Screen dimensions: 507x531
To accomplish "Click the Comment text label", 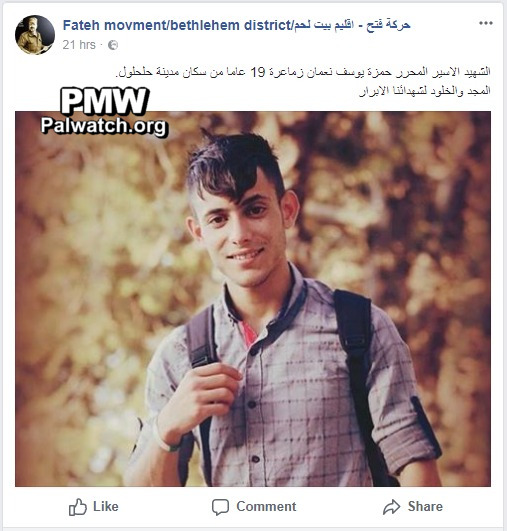I will coord(266,507).
